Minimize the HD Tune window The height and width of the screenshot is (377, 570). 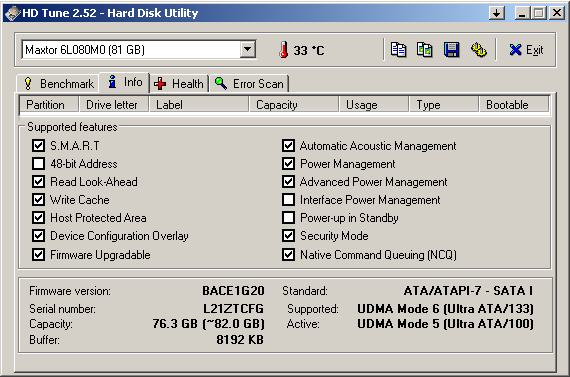point(522,13)
